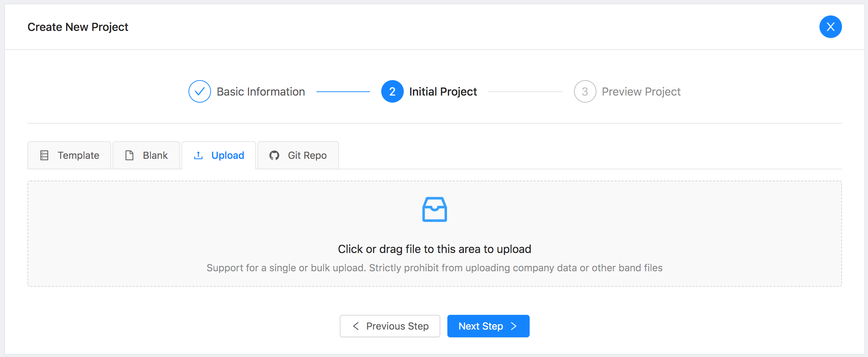This screenshot has width=868, height=357.
Task: Click the Template tab list icon
Action: click(x=44, y=155)
